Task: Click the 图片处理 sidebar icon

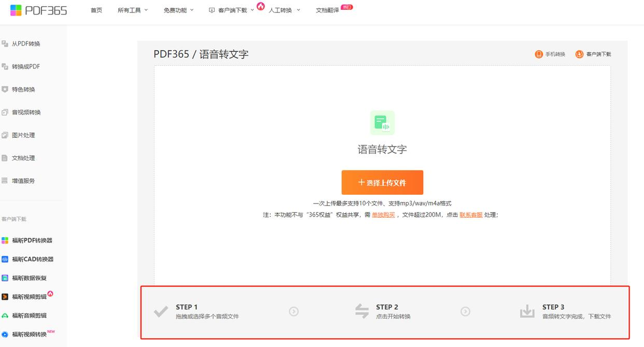Action: tap(5, 135)
